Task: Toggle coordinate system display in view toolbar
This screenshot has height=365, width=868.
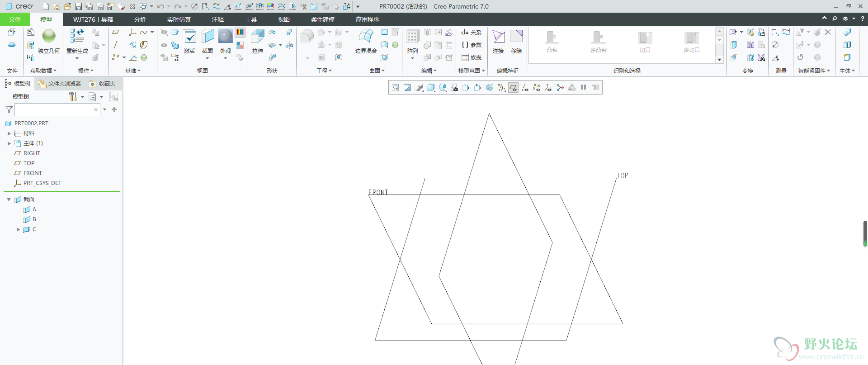Action: (x=548, y=87)
